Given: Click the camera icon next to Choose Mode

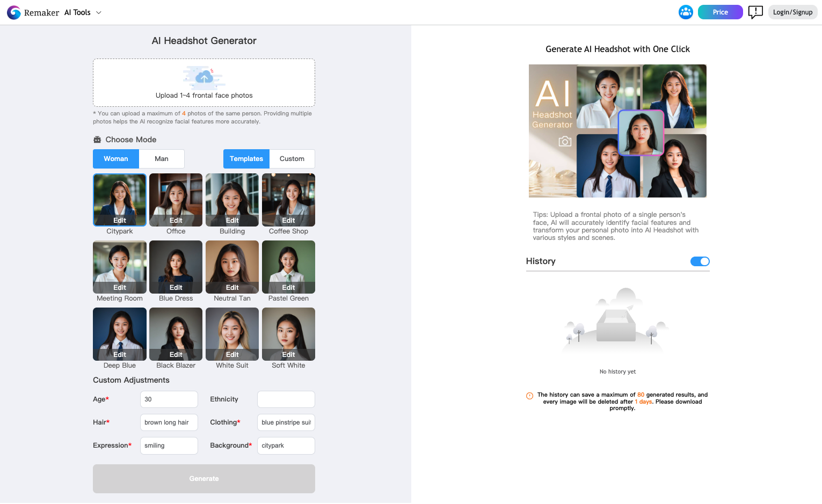Looking at the screenshot, I should point(97,139).
